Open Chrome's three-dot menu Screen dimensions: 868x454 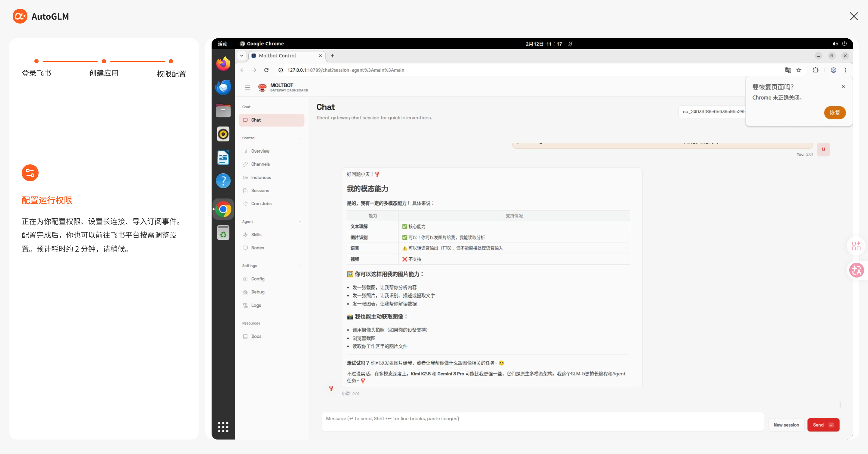pyautogui.click(x=845, y=70)
